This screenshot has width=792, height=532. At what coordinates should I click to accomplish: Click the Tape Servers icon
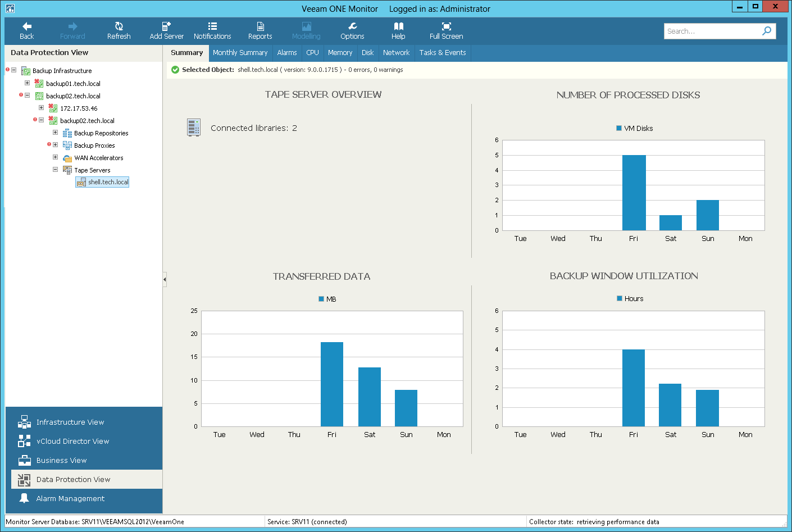67,170
